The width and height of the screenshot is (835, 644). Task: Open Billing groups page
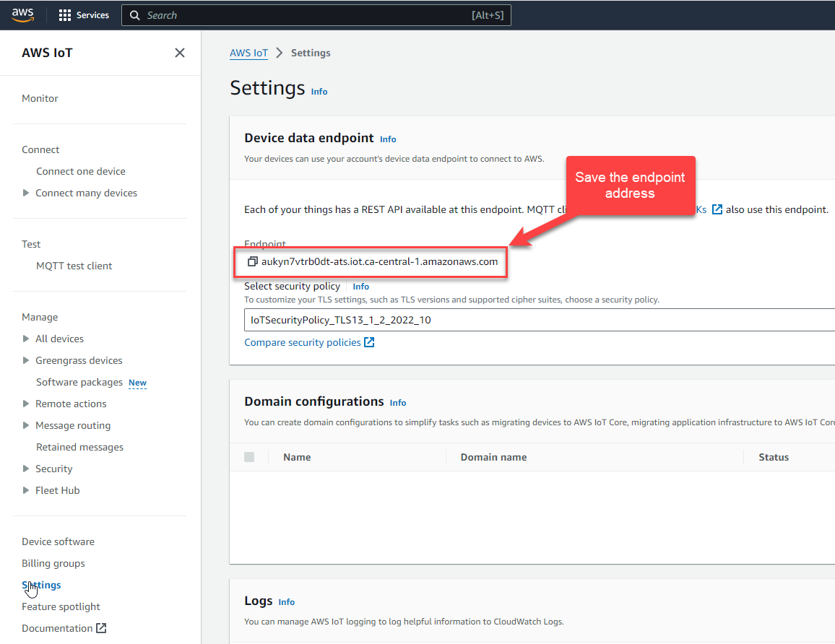tap(53, 563)
